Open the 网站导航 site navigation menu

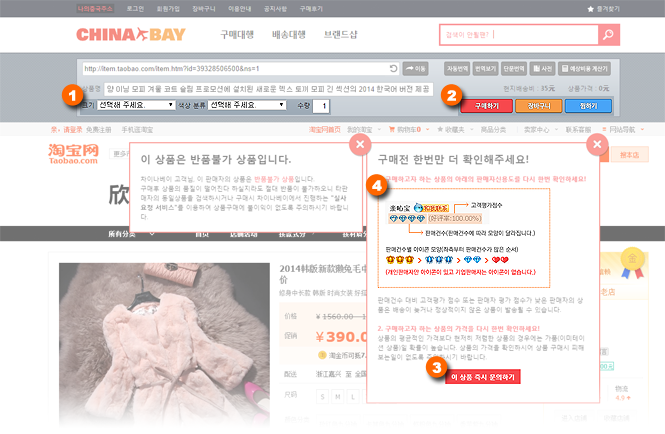[x=622, y=129]
